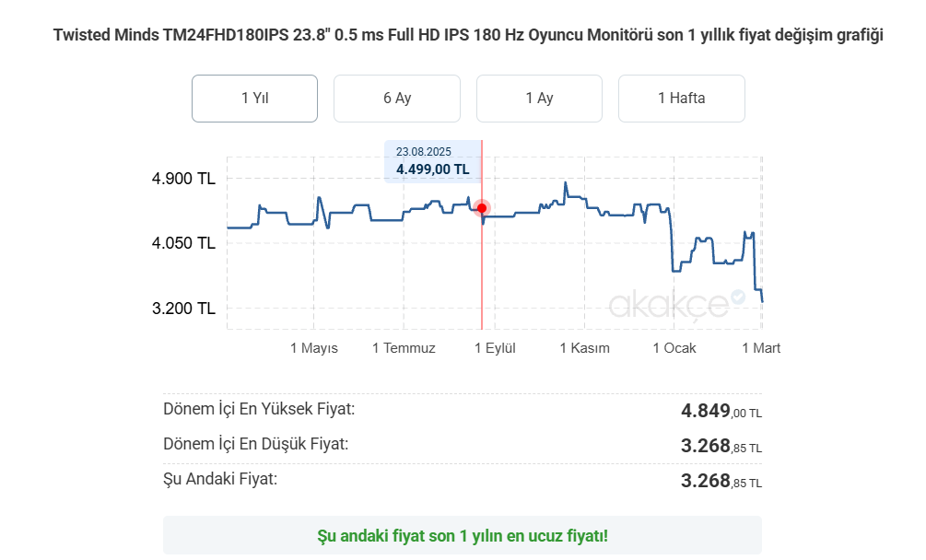Click the 3.200 TL axis label
The height and width of the screenshot is (560, 926).
click(x=183, y=309)
